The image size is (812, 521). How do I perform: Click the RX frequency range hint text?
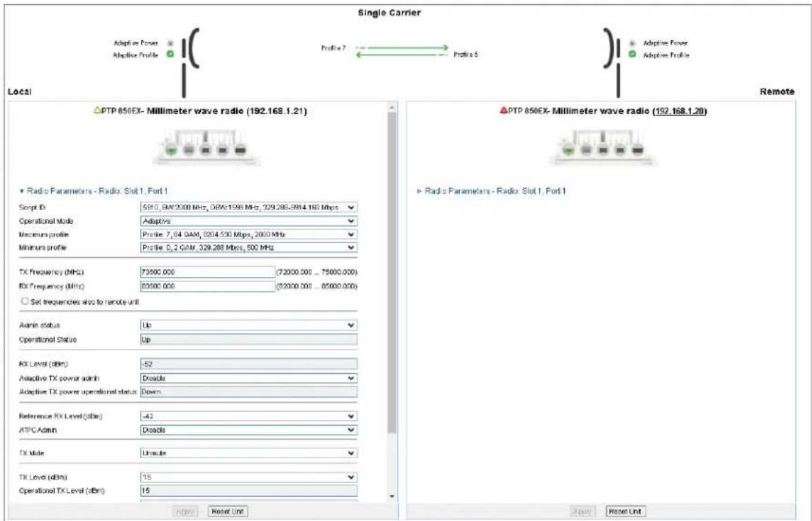317,286
